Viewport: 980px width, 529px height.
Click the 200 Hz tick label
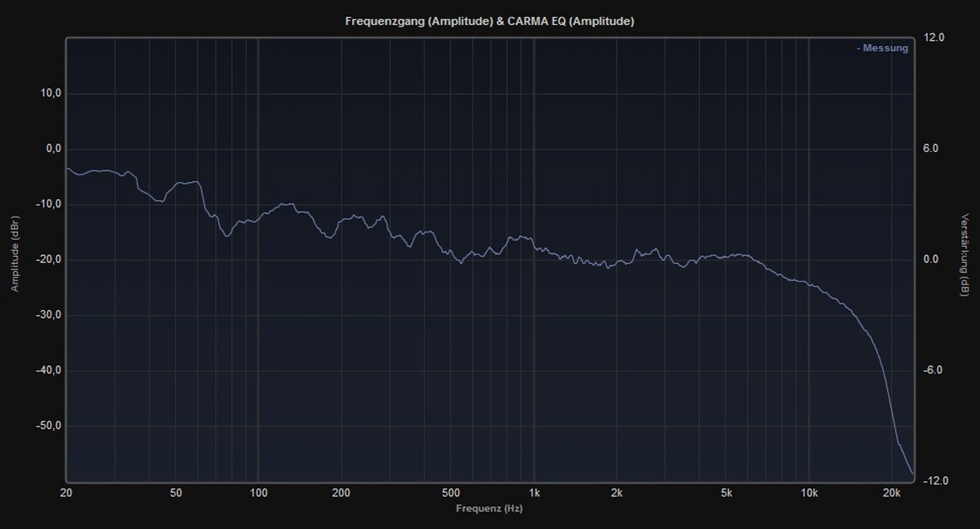[341, 493]
